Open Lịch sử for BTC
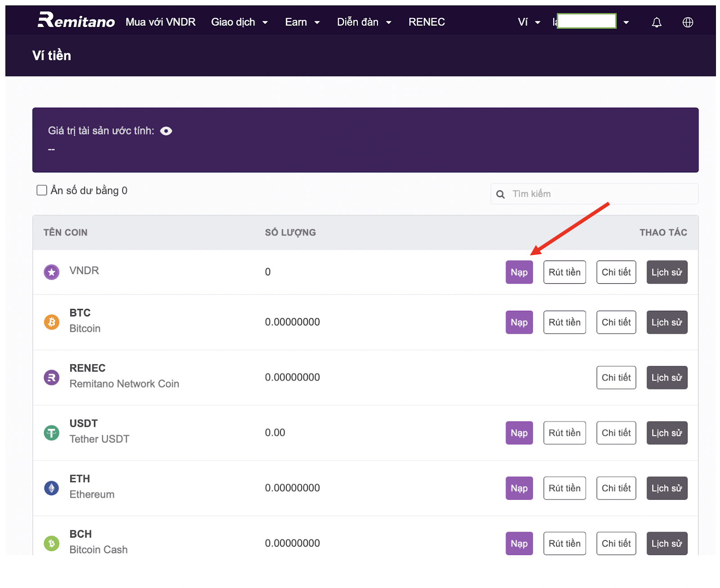The width and height of the screenshot is (720, 588). (x=667, y=322)
